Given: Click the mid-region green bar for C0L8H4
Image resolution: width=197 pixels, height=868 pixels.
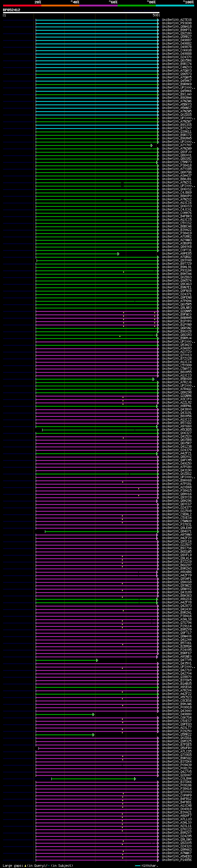Looking at the screenshot, I should tap(94, 779).
